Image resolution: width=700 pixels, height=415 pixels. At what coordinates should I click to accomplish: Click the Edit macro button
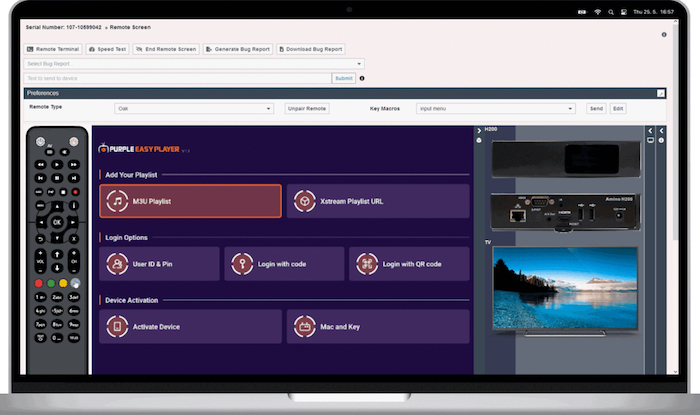pos(618,108)
